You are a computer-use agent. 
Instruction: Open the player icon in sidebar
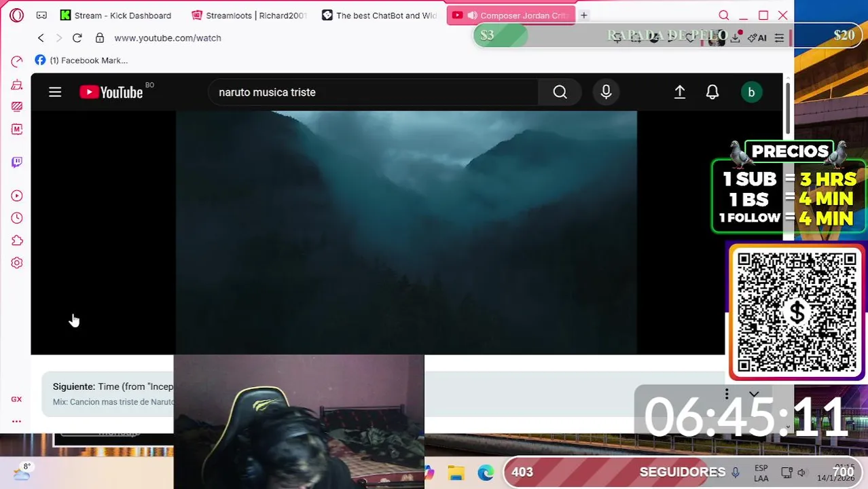click(x=17, y=196)
